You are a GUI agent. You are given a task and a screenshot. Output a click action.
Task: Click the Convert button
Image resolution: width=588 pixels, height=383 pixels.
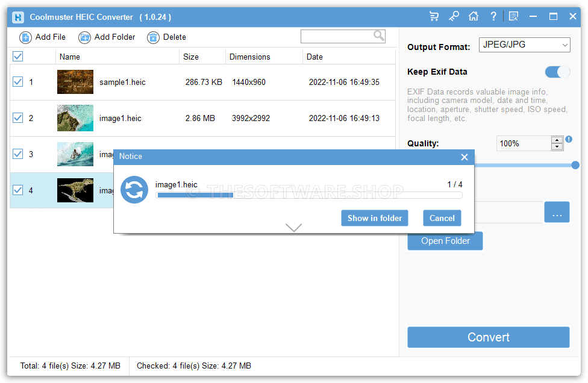[x=488, y=337]
